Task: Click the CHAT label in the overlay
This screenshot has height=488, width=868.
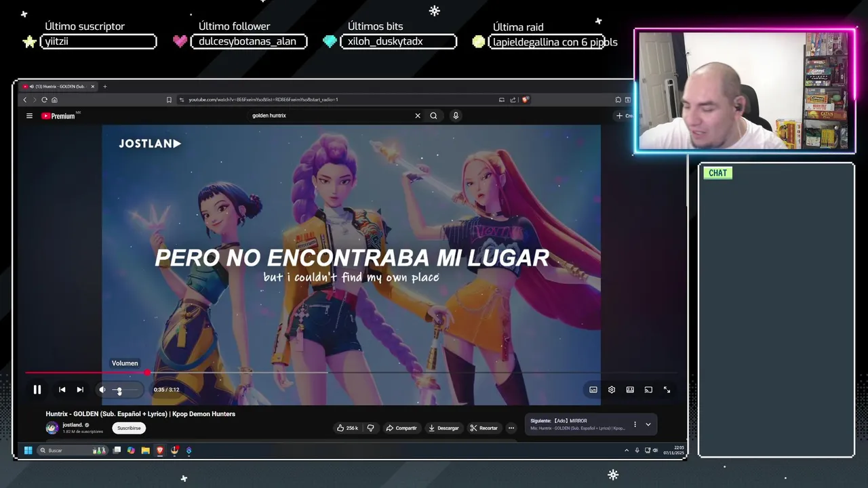Action: 717,173
